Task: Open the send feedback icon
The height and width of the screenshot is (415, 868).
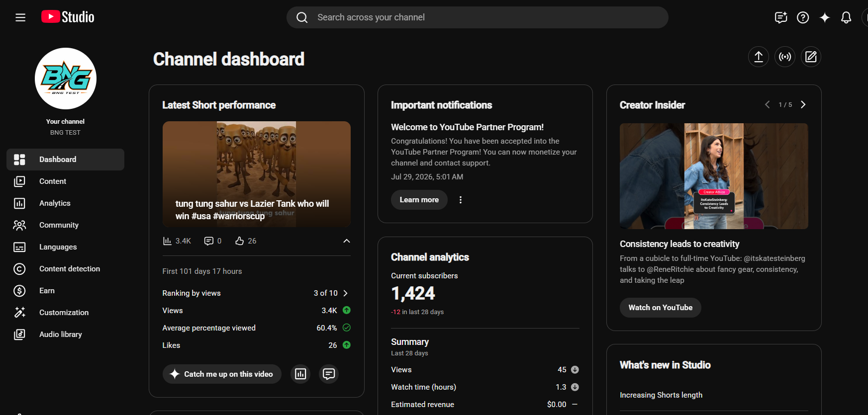Action: point(781,17)
